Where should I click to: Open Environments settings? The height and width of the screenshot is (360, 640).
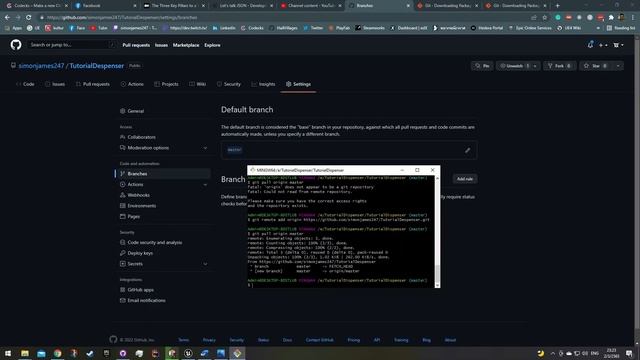[142, 206]
